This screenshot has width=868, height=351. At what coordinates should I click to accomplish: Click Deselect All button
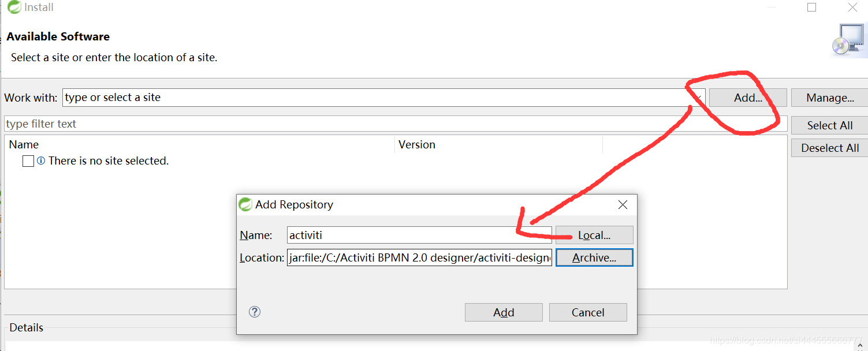click(x=830, y=148)
